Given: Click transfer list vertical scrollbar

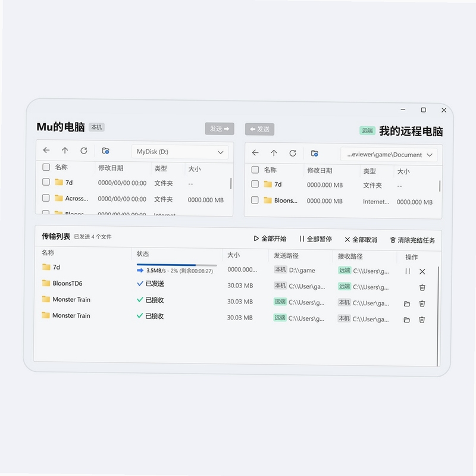Looking at the screenshot, I should coord(438,317).
